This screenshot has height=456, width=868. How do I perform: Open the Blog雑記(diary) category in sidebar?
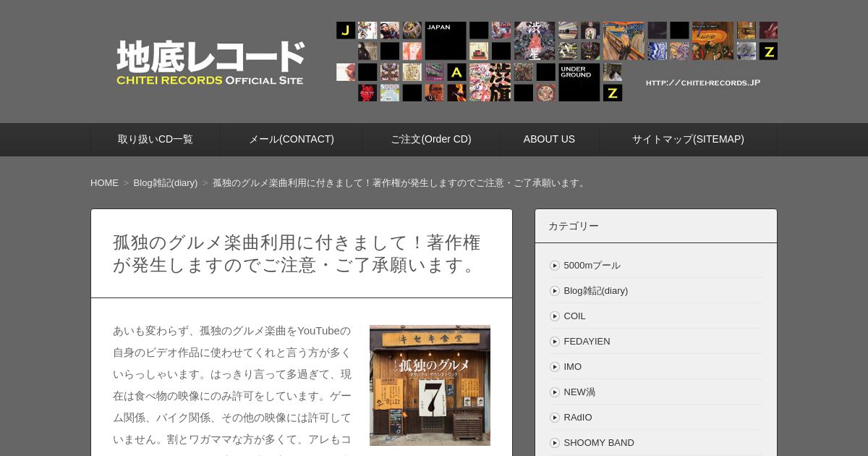[x=596, y=291]
